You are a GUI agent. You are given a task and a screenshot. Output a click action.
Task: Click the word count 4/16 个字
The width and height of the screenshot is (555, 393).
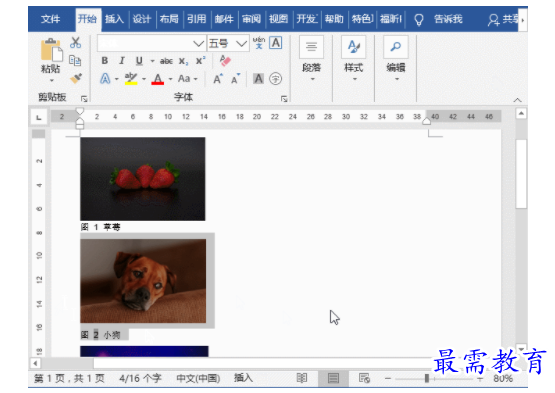pos(141,378)
